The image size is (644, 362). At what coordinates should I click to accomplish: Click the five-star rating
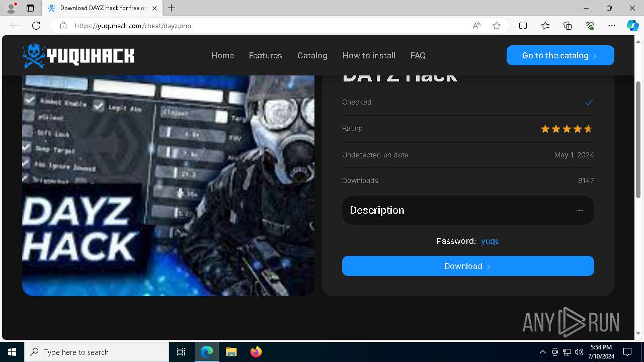(x=567, y=129)
